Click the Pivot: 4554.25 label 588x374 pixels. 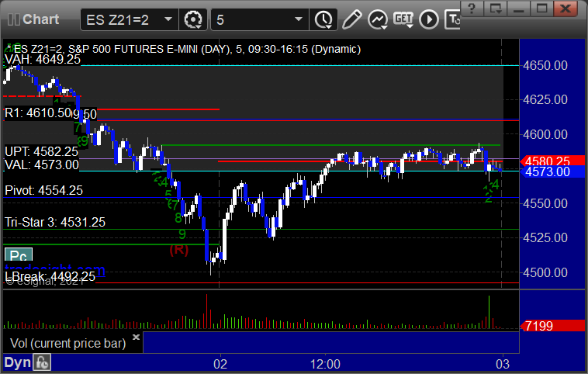click(43, 191)
